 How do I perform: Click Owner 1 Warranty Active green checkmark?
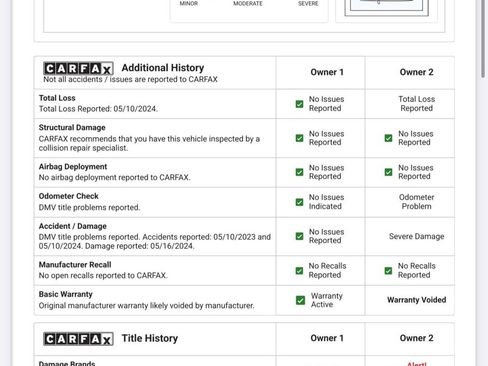300,300
